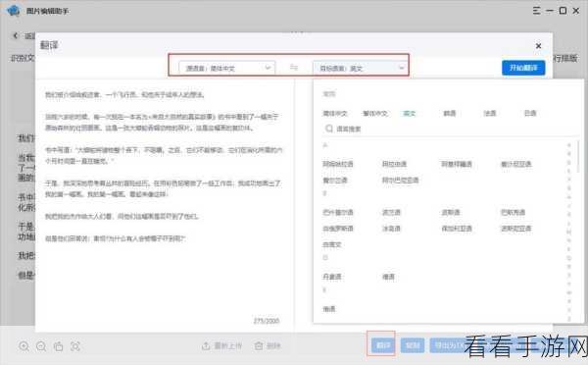Choose 白俄罗斯语 in the language list
This screenshot has height=365, width=588.
[x=338, y=229]
